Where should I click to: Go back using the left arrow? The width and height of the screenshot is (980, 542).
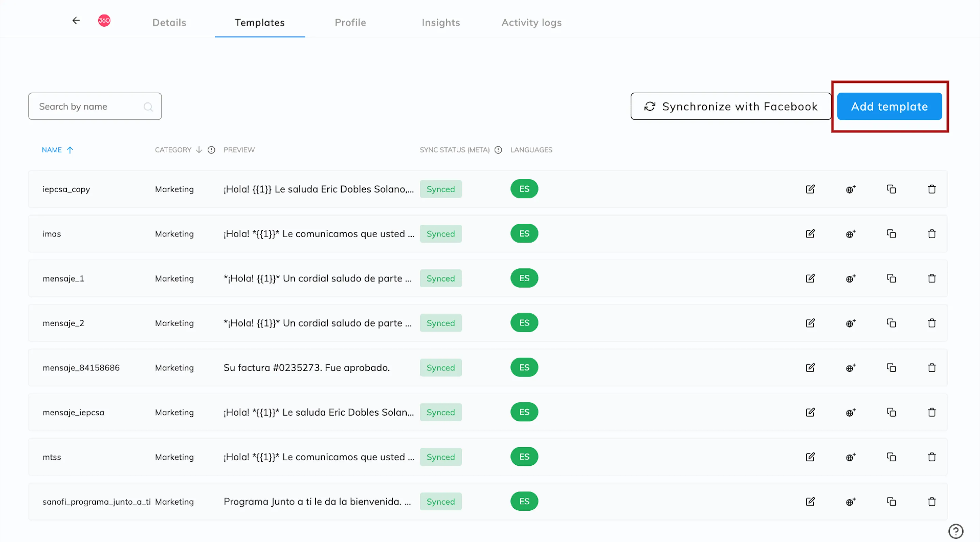point(76,20)
